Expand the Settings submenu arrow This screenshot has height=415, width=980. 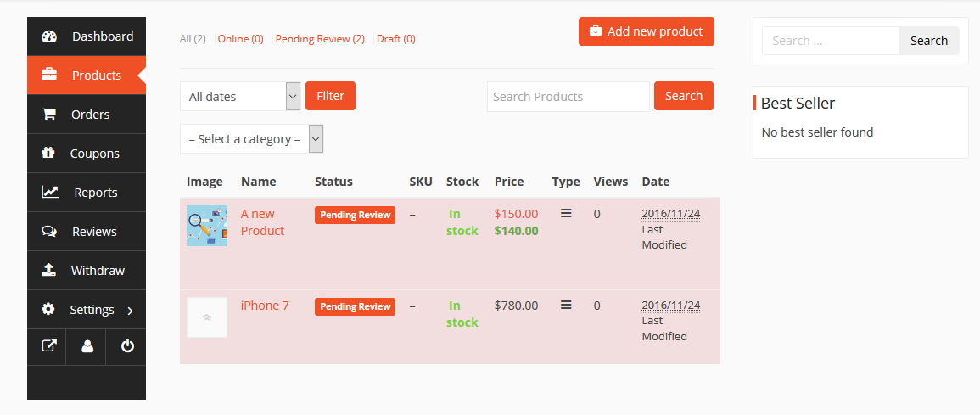(130, 310)
